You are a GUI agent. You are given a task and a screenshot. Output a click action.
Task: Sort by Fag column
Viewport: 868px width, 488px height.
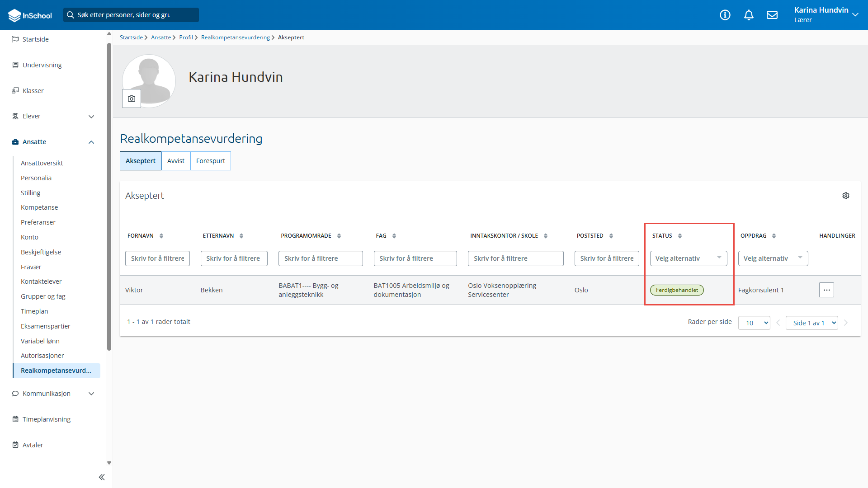coord(394,236)
